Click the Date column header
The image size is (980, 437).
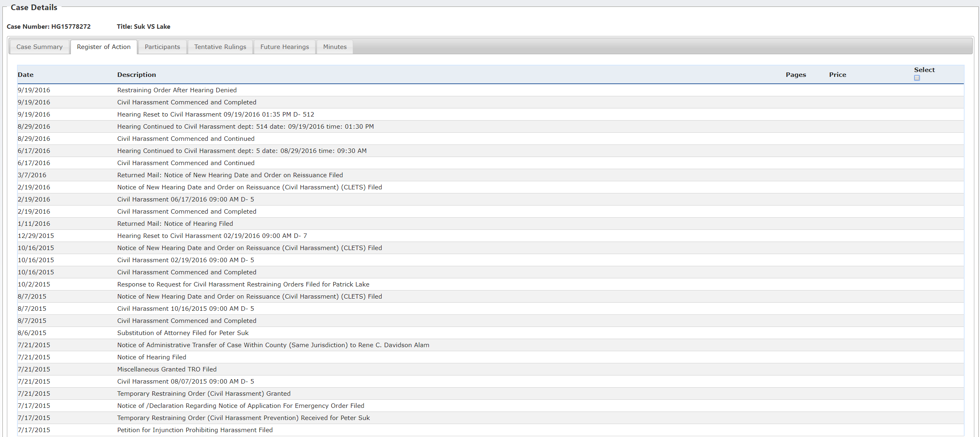[x=26, y=75]
